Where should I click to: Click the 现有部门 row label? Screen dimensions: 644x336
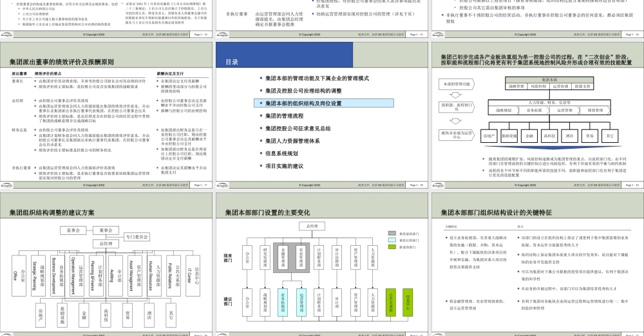pos(228,258)
